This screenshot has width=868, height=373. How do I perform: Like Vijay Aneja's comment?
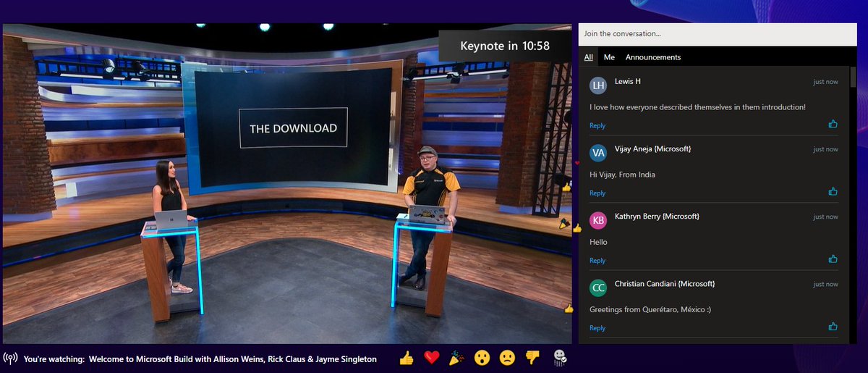point(833,191)
